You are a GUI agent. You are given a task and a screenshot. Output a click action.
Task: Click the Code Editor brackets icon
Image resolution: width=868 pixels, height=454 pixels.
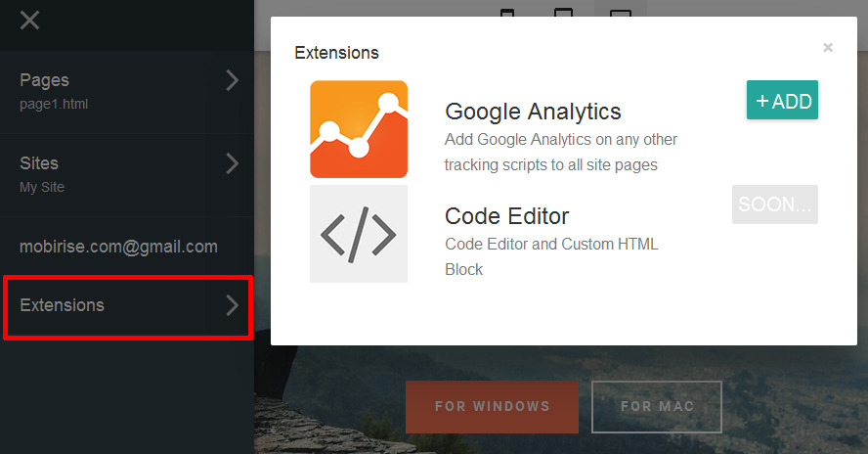coord(359,234)
